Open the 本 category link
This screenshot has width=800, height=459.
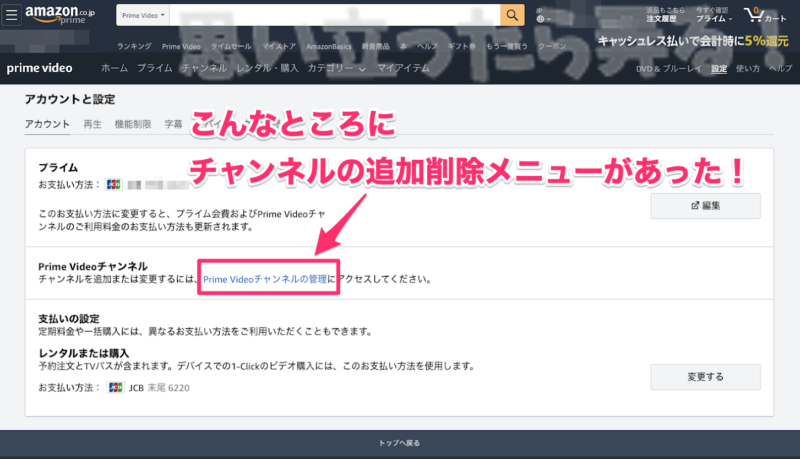click(403, 46)
